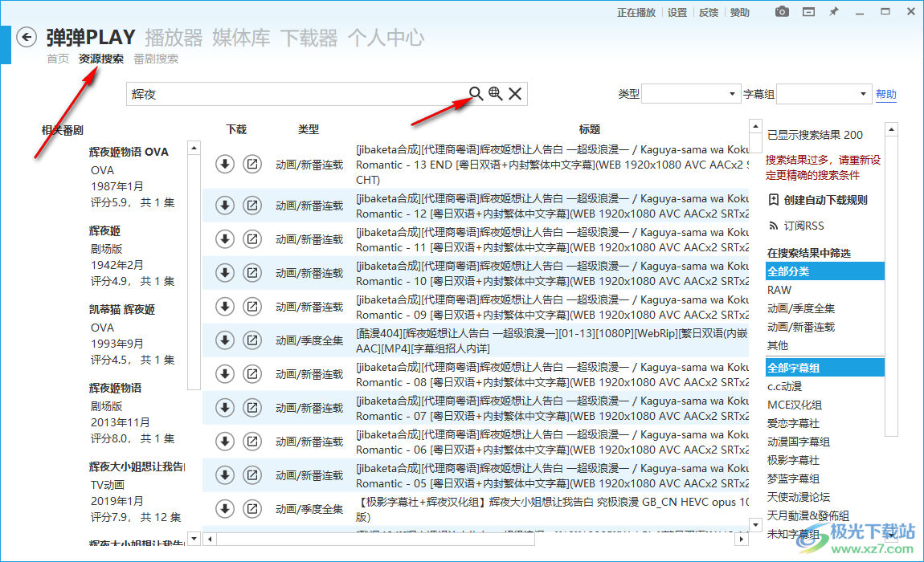Viewport: 924px width, 562px height.
Task: Select the 动画/新番连载 filter in the sidebar
Action: 825,327
